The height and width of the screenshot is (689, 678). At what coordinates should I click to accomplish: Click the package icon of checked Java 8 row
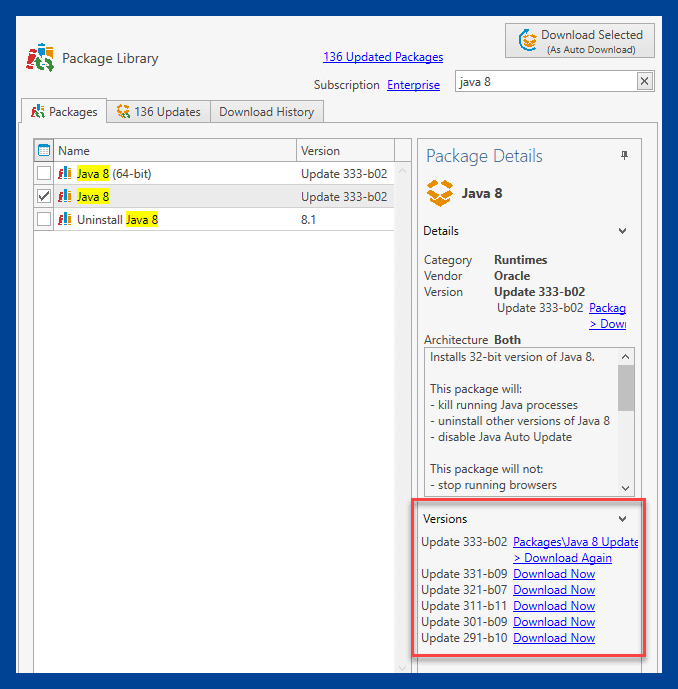click(65, 196)
